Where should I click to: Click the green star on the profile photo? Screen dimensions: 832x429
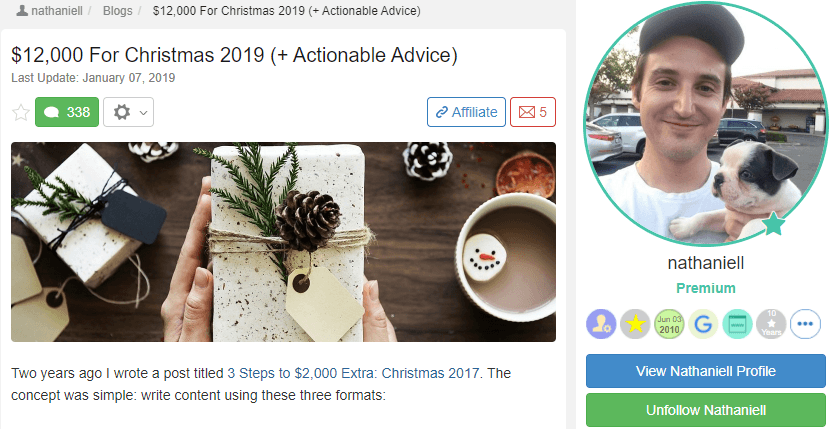[774, 224]
